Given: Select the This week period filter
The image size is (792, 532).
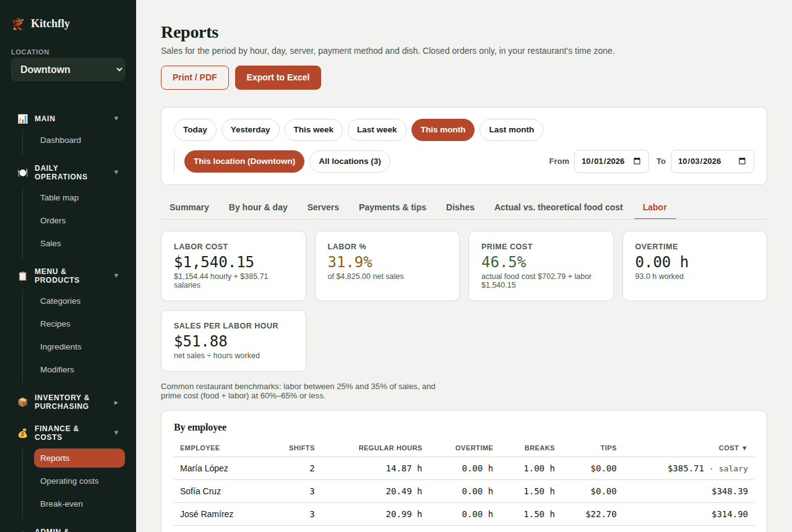Looking at the screenshot, I should point(314,130).
